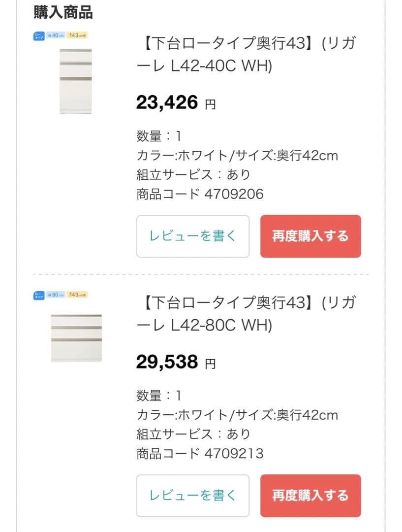Click the blue ロータイプ badge on the L42-40C item
Viewport: 402px width, 532px height.
click(39, 35)
